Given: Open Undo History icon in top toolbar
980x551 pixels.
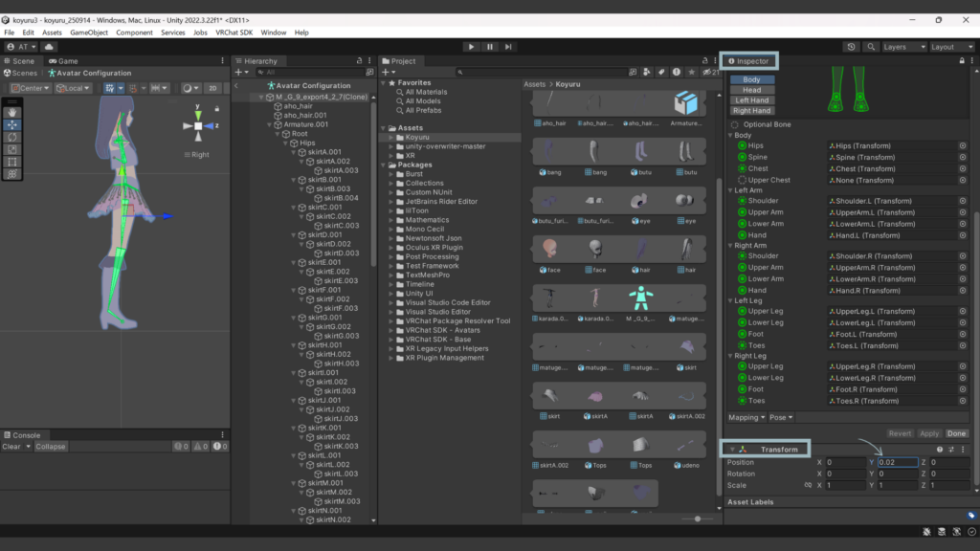Looking at the screenshot, I should [852, 46].
